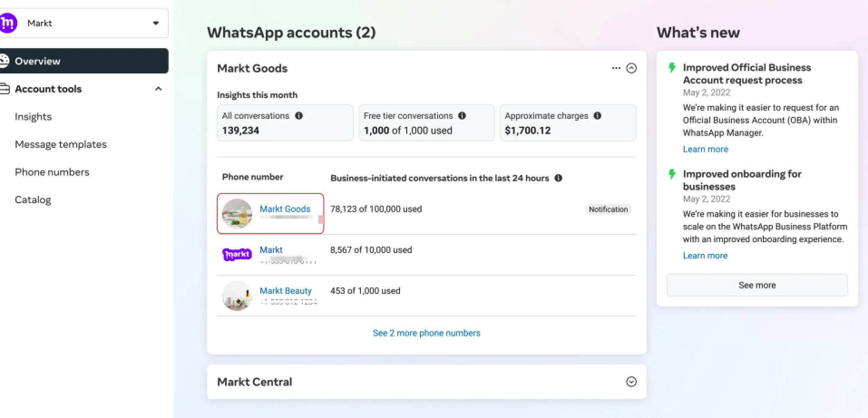Image resolution: width=868 pixels, height=418 pixels.
Task: Click See 2 more phone numbers
Action: pyautogui.click(x=426, y=333)
